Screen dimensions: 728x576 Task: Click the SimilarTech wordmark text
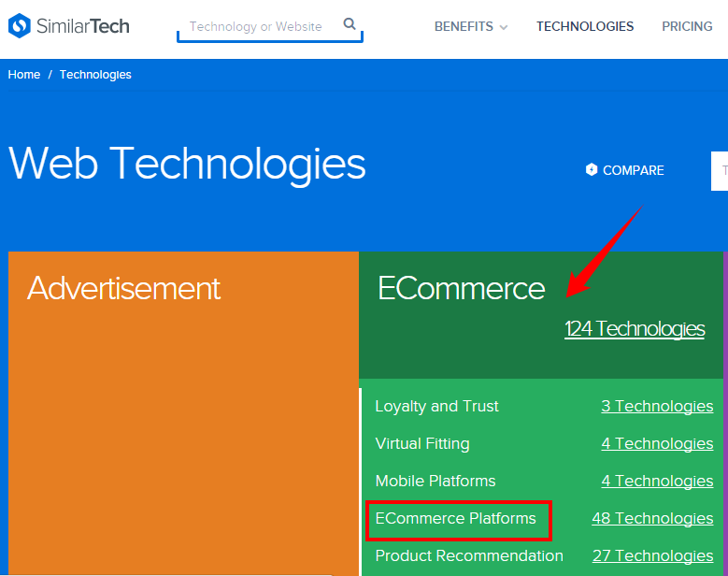point(82,26)
